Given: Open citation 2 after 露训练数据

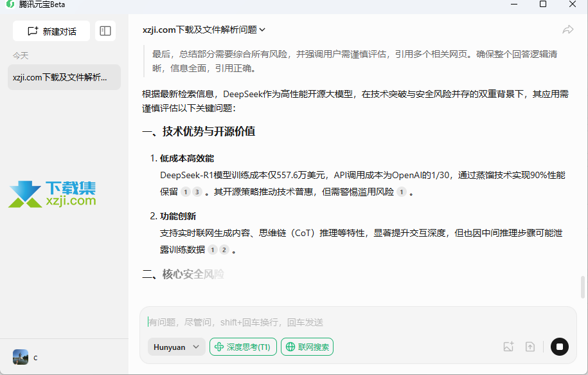Looking at the screenshot, I should point(224,250).
